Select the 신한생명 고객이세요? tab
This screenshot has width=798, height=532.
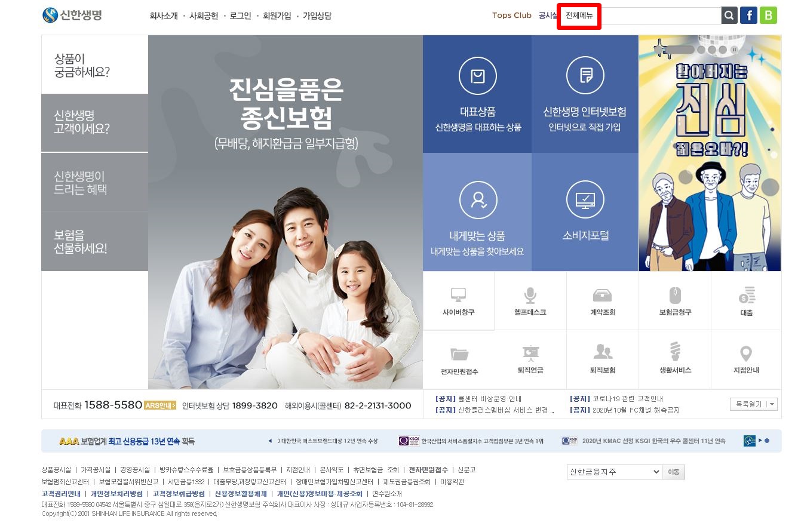click(94, 122)
